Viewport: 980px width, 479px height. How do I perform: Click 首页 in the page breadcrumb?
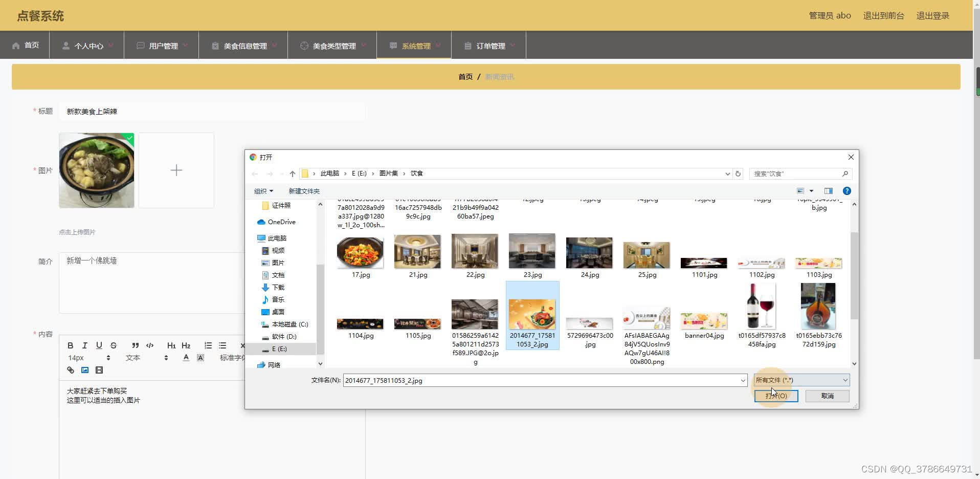465,77
